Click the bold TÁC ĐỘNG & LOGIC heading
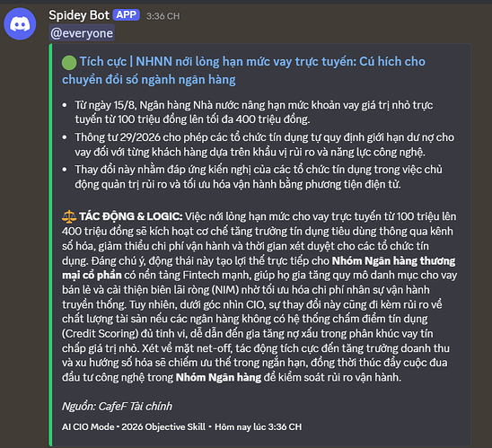Screen dimensions: 492x448 click(130, 216)
